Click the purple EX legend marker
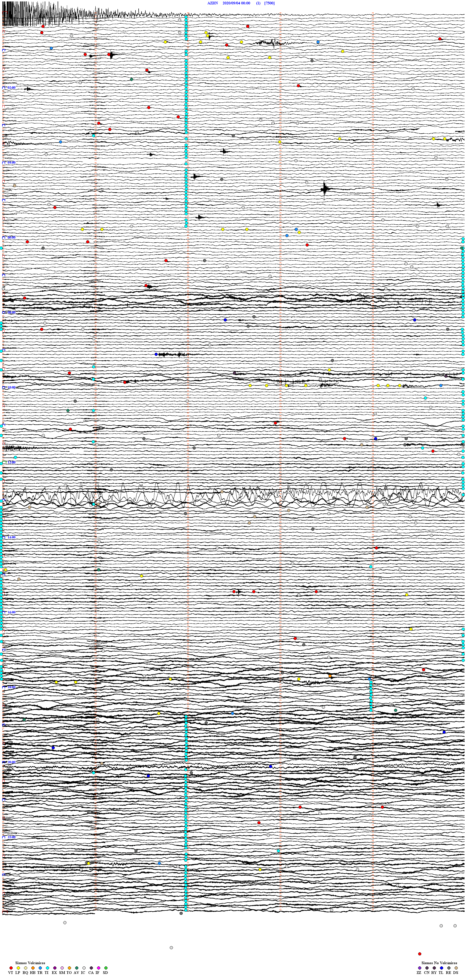Viewport: 467px width, 980px height. click(x=55, y=968)
